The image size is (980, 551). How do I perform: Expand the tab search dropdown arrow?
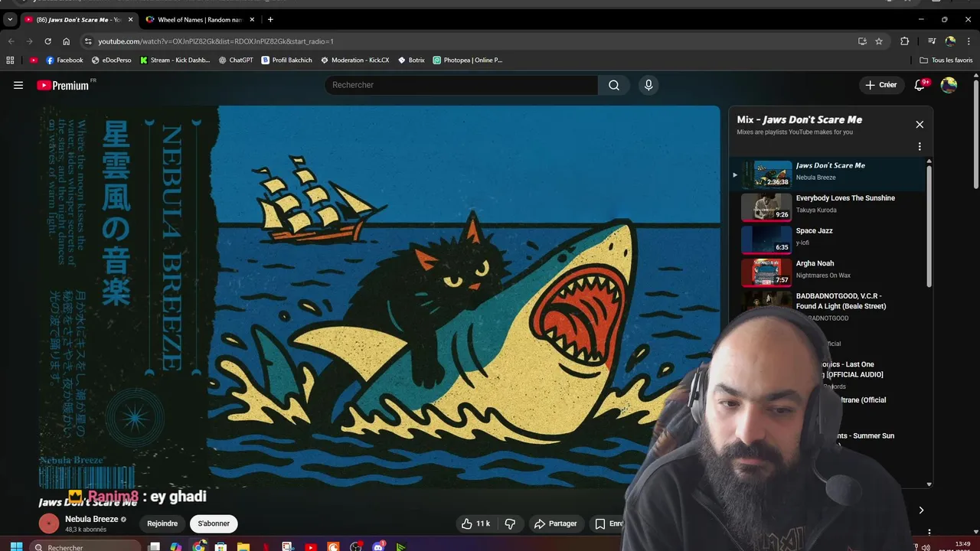coord(10,19)
